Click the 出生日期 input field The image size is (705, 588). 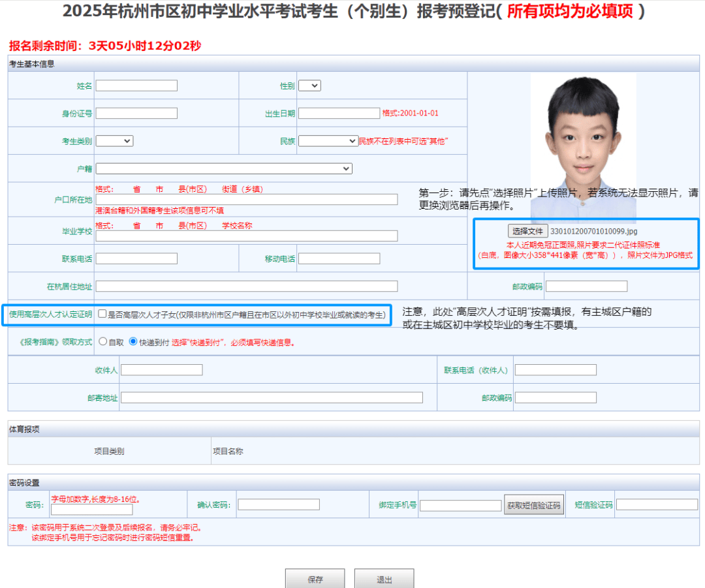point(339,113)
